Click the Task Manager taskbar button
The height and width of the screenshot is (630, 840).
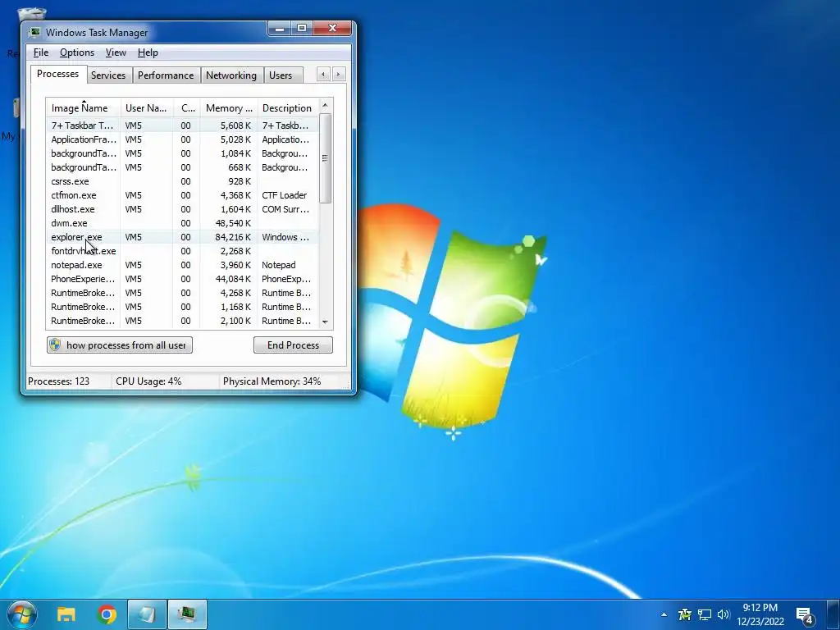click(187, 614)
